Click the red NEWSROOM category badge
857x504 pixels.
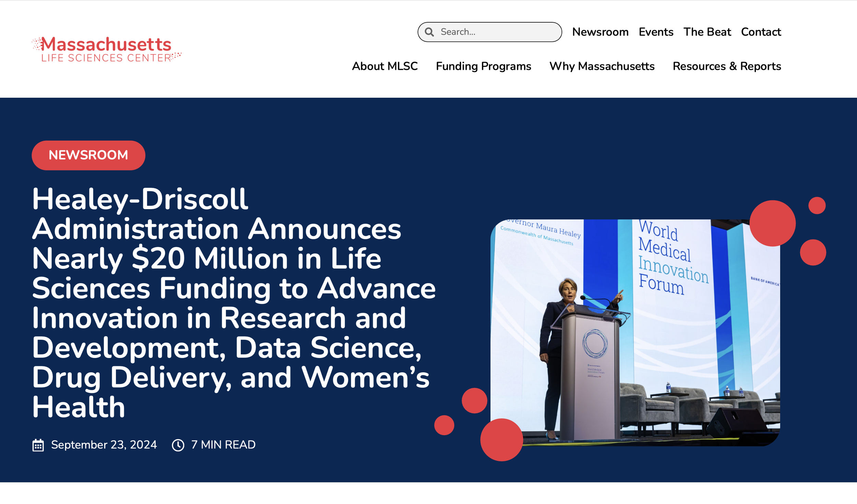coord(88,155)
